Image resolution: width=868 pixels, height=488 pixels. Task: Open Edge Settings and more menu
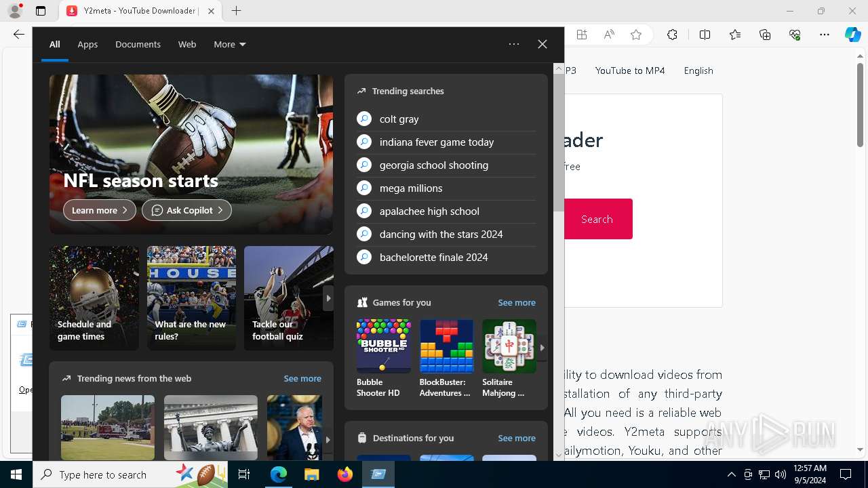tap(825, 35)
